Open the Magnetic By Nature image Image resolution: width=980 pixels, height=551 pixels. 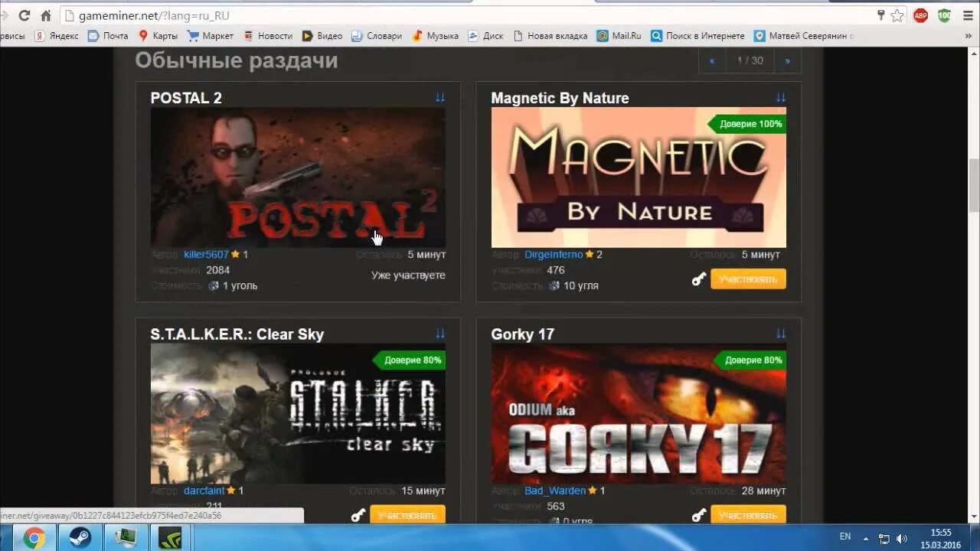639,177
